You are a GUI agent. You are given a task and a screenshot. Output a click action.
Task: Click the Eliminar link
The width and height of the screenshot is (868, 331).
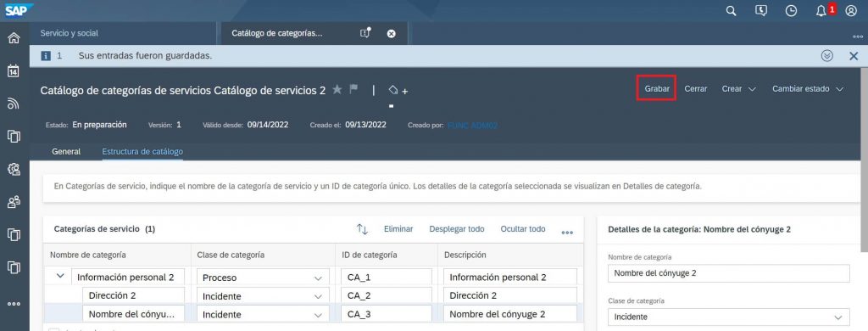398,229
